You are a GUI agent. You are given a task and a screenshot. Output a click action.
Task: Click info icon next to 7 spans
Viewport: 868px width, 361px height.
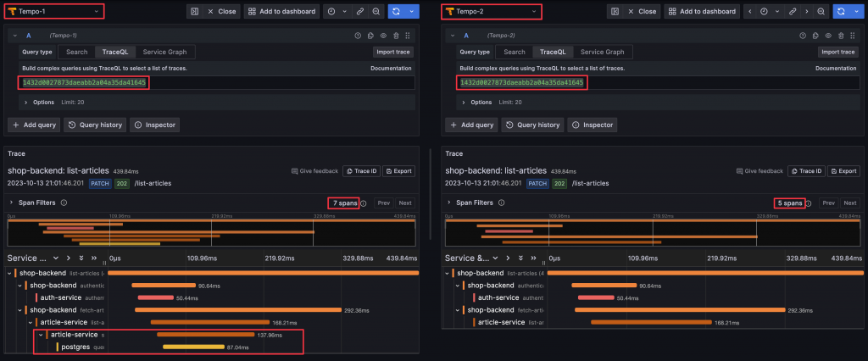[x=363, y=203]
